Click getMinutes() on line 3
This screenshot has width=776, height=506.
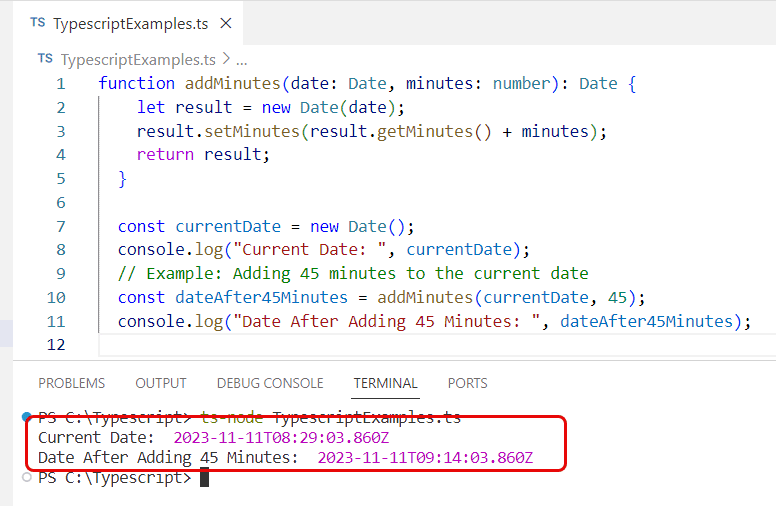[434, 131]
